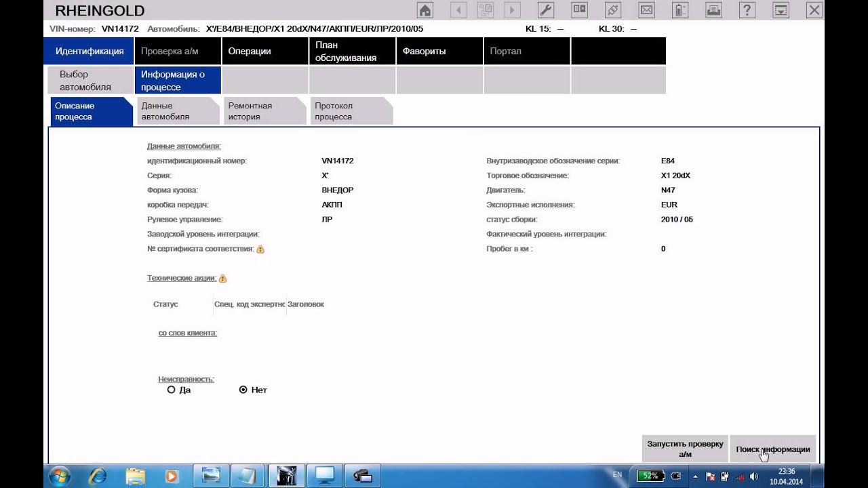Click series designation value E84
The height and width of the screenshot is (488, 868).
[x=668, y=161]
